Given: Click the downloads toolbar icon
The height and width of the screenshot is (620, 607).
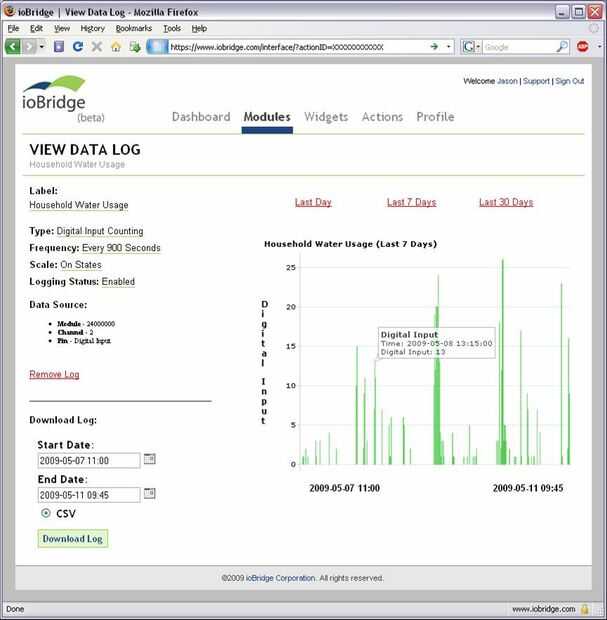Looking at the screenshot, I should [x=135, y=47].
